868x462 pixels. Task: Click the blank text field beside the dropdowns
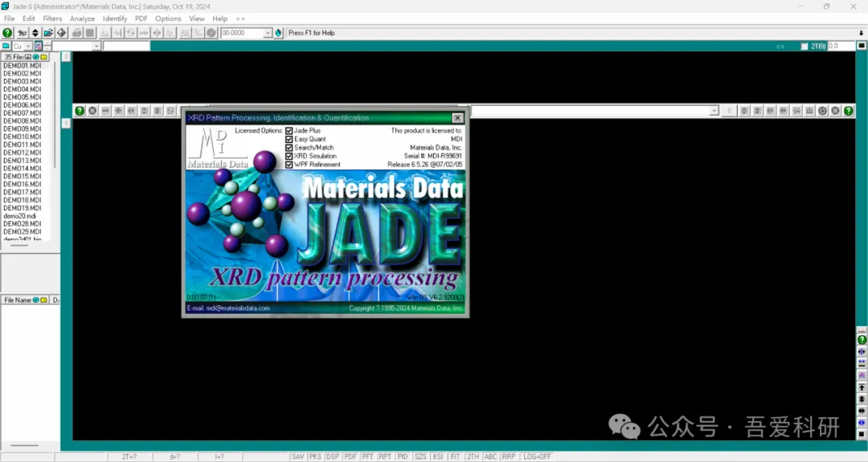[x=126, y=47]
